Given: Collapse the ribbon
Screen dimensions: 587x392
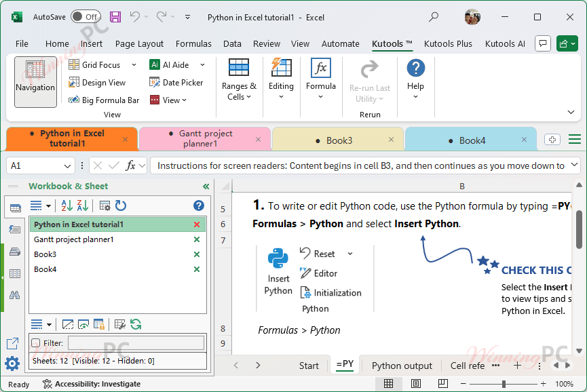Looking at the screenshot, I should coord(571,112).
